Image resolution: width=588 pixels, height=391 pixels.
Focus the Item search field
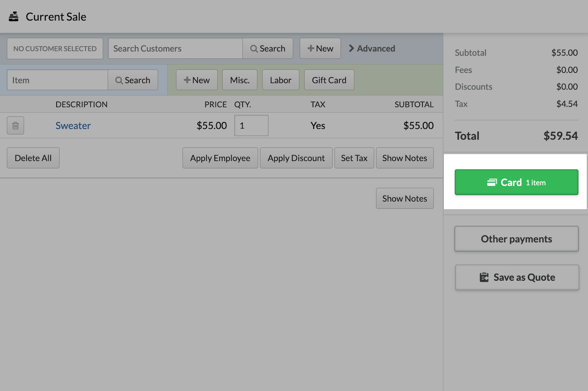point(58,80)
